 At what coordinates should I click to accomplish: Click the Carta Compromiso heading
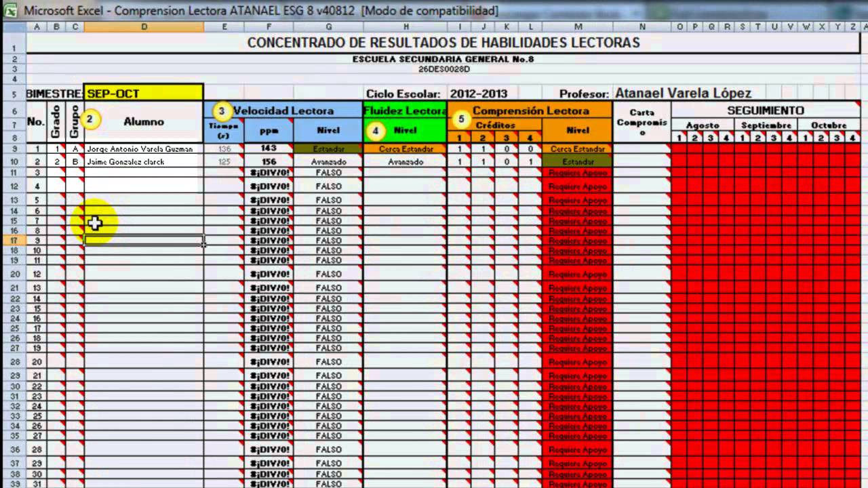click(x=642, y=122)
